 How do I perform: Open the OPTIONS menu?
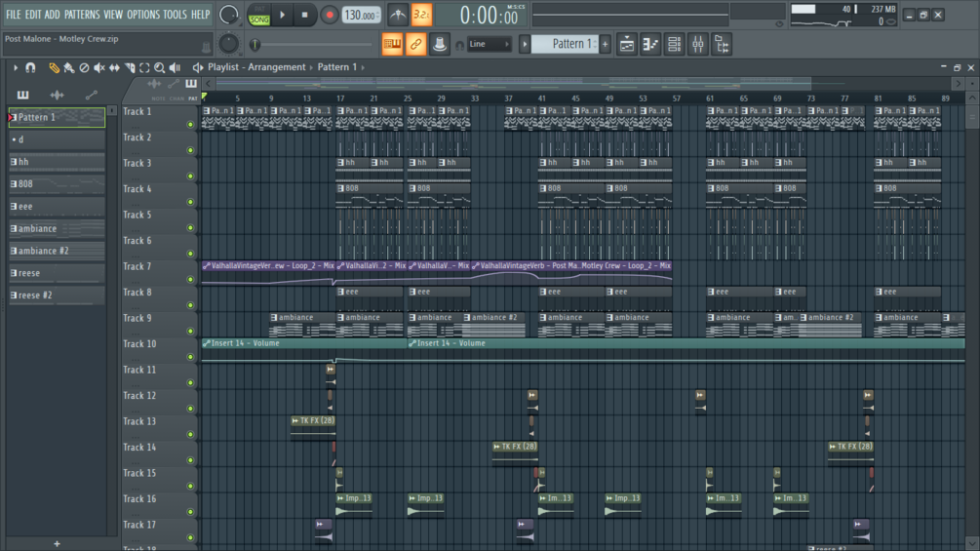point(143,15)
